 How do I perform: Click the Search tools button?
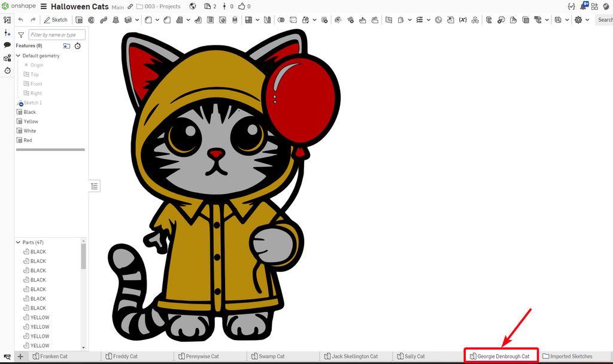coord(604,20)
